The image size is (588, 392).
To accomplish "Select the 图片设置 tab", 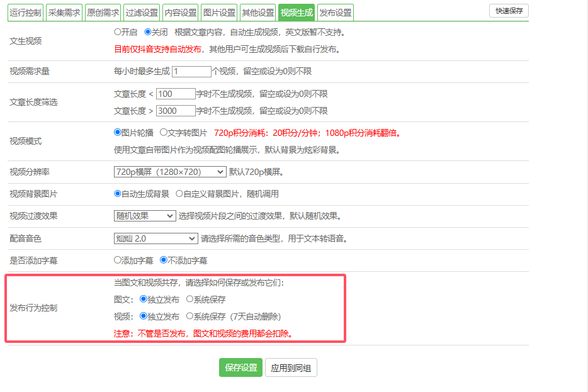I will [219, 13].
